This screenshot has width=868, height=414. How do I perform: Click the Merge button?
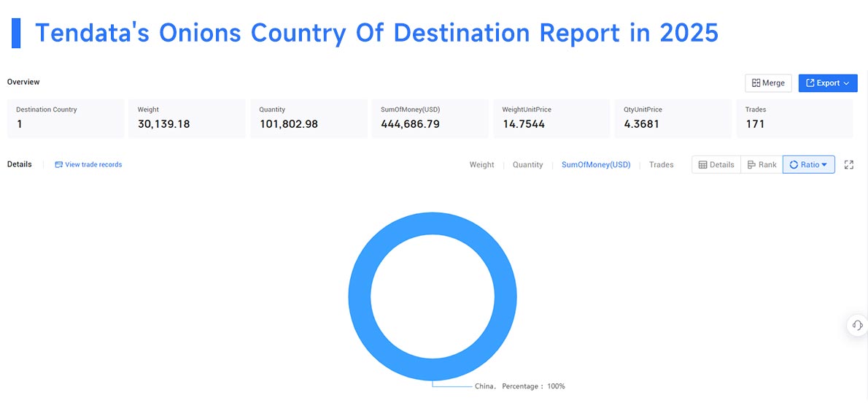click(768, 83)
